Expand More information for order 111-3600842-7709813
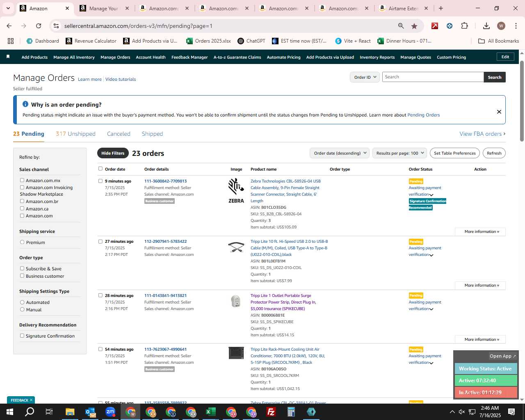Screen dimensions: 525x420 pos(480,232)
